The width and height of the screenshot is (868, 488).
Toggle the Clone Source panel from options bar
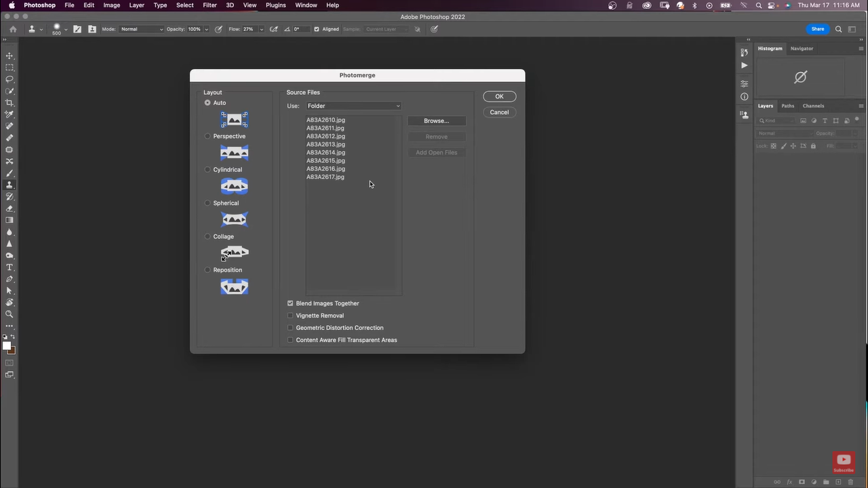pos(92,29)
